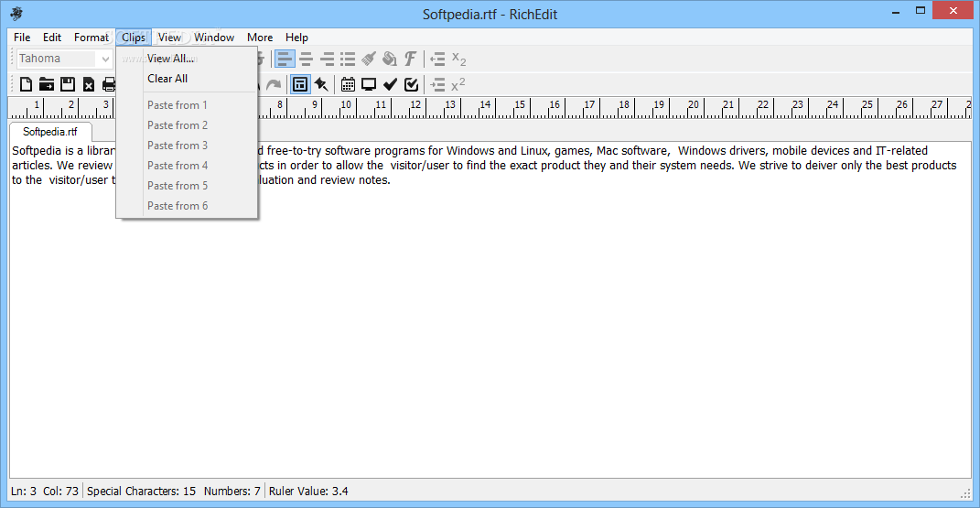This screenshot has height=508, width=980.
Task: Click the ruler at the 15 mark
Action: 520,105
